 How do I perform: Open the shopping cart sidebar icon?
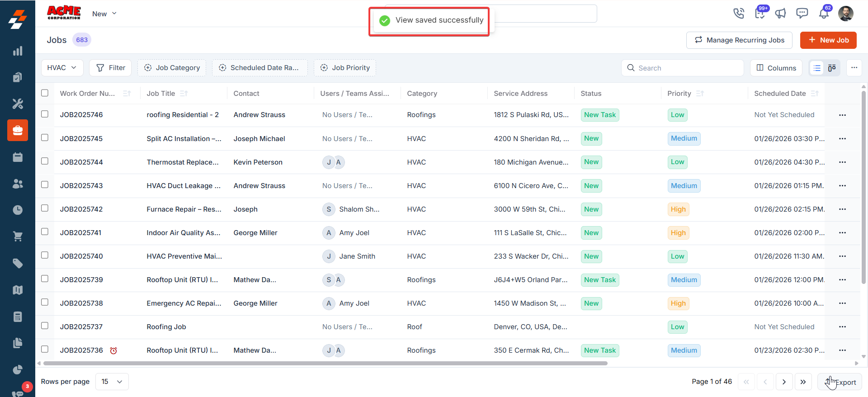tap(18, 236)
